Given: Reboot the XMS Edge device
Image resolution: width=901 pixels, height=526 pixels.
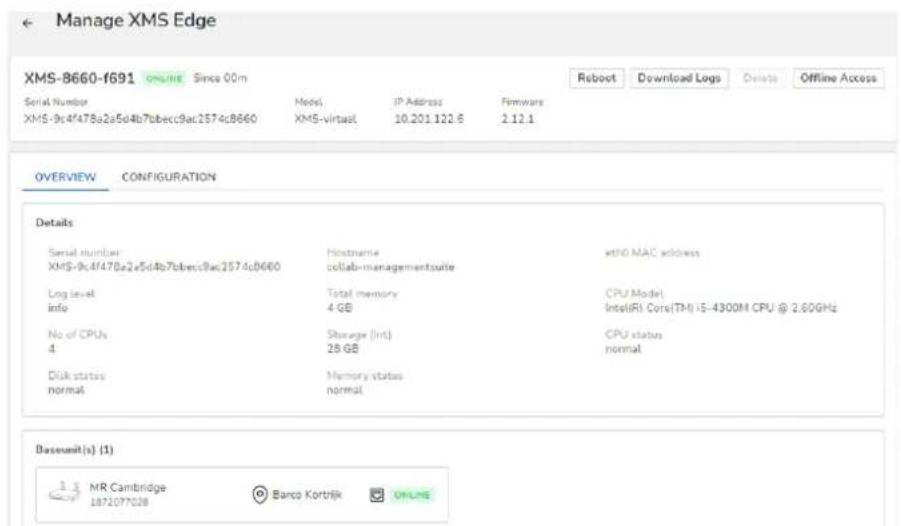Looking at the screenshot, I should pos(596,78).
